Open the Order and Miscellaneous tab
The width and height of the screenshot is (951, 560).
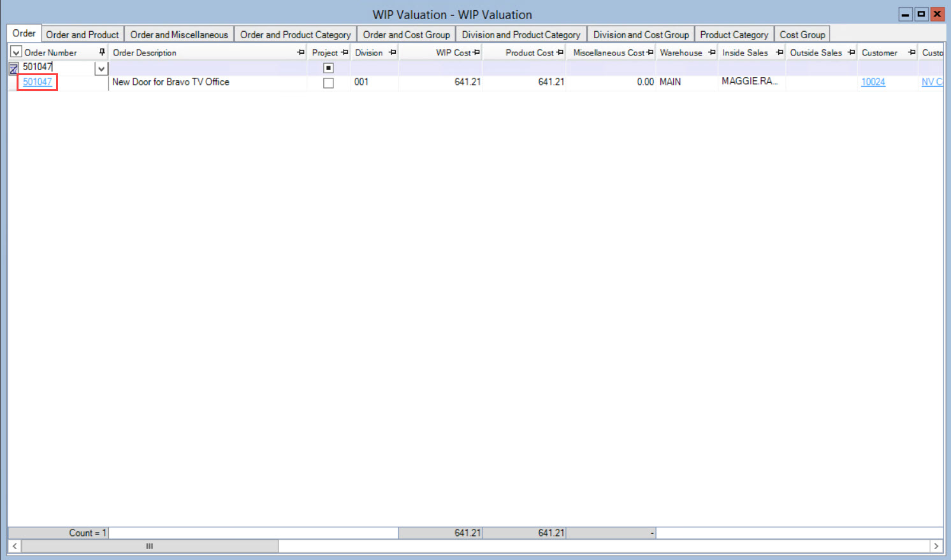tap(179, 34)
